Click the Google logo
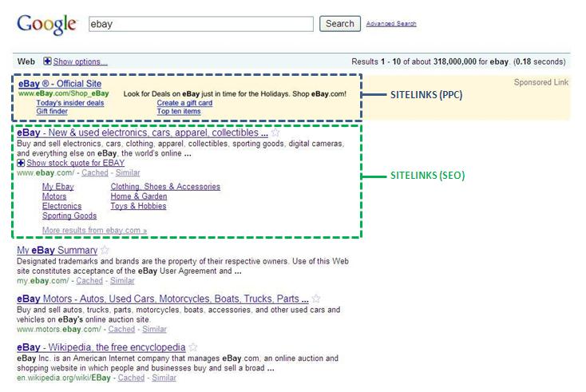Image resolution: width=586 pixels, height=392 pixels. 46,24
